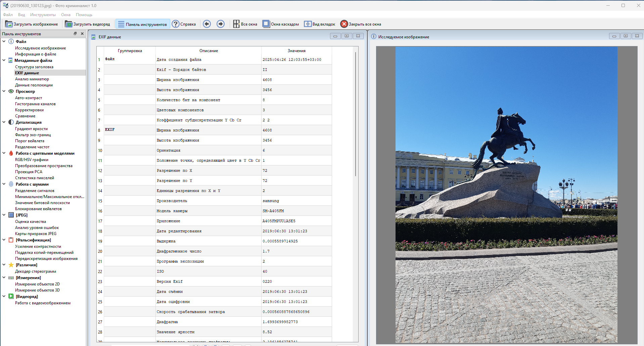Viewport: 644px width, 346px height.
Task: Click the [Видеоряд] play icon
Action: point(11,296)
